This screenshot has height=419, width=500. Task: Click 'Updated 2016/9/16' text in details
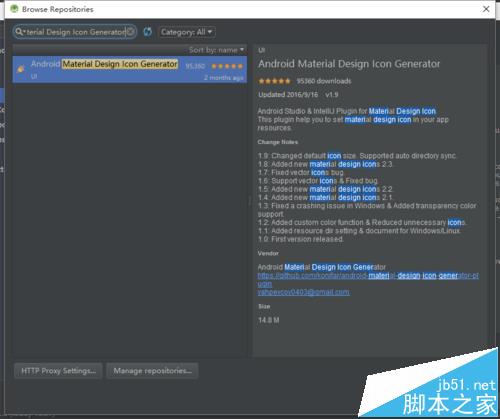tap(288, 95)
